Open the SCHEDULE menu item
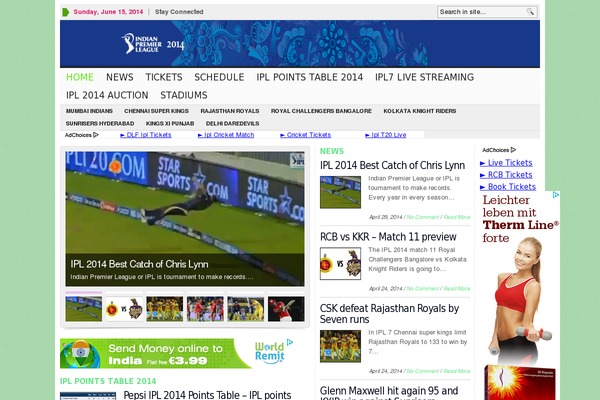600x400 pixels. click(219, 77)
